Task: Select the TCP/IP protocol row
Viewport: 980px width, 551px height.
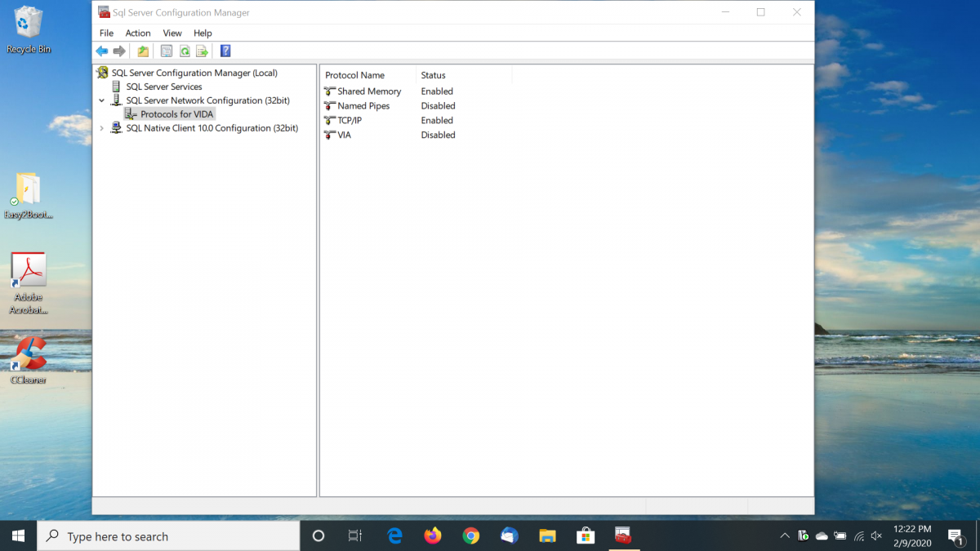Action: 350,121
